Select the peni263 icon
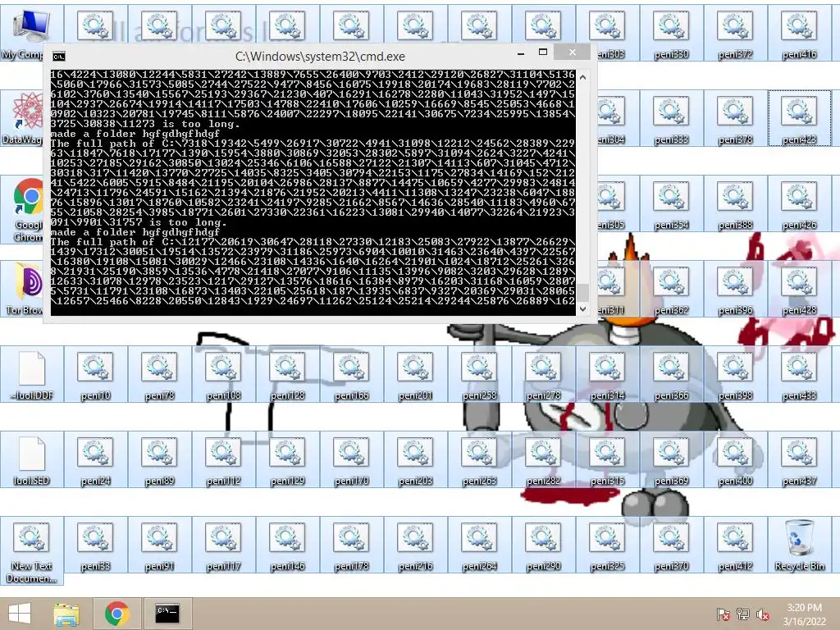 tap(479, 461)
